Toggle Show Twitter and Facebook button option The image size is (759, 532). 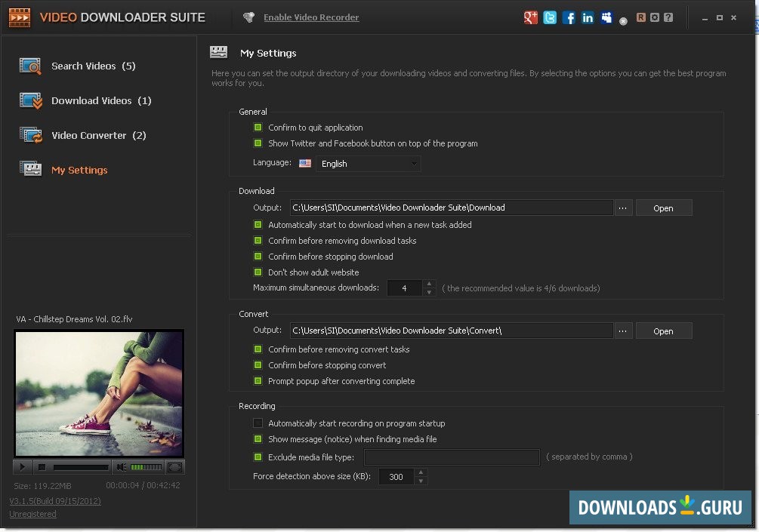click(258, 143)
